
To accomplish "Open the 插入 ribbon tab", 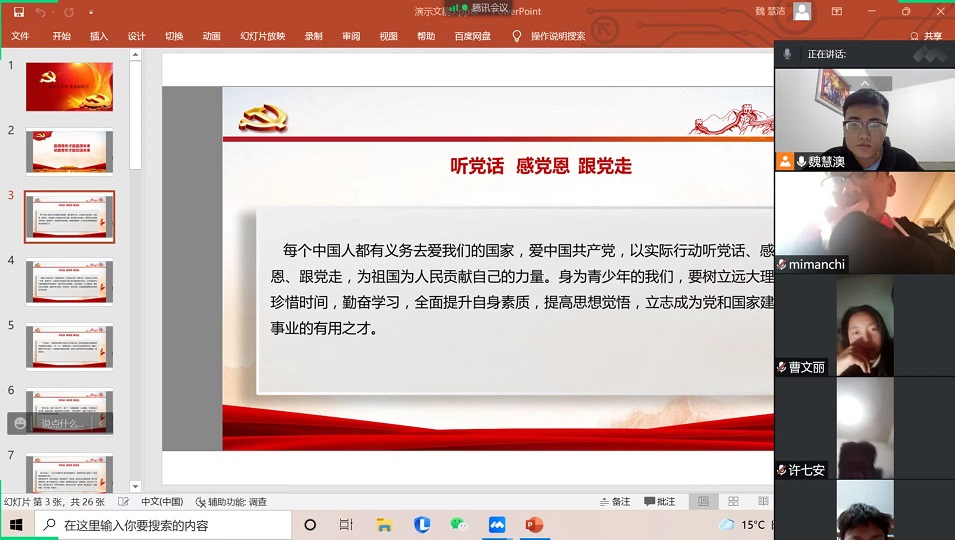I will pyautogui.click(x=99, y=36).
